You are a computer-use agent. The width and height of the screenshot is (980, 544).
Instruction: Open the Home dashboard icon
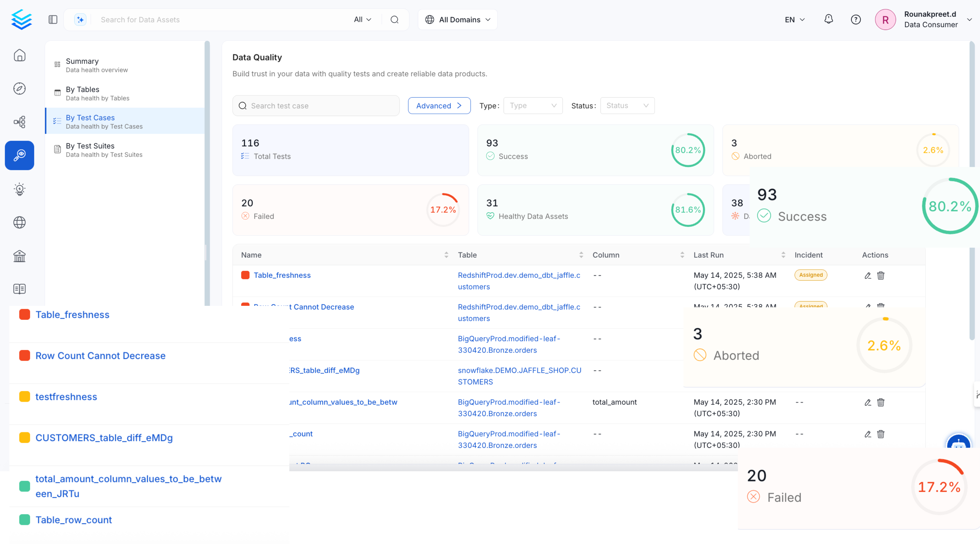tap(19, 55)
